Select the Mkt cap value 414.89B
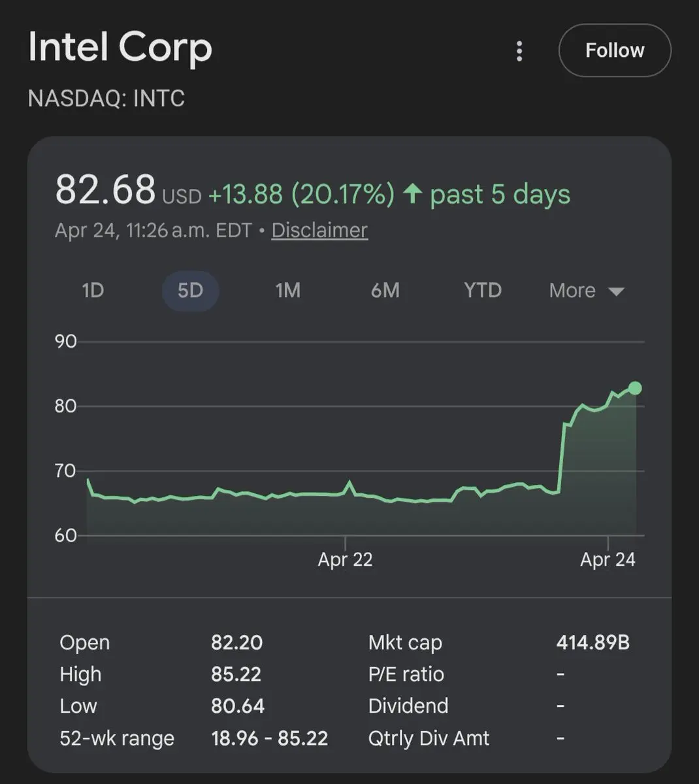The width and height of the screenshot is (699, 784). point(593,642)
